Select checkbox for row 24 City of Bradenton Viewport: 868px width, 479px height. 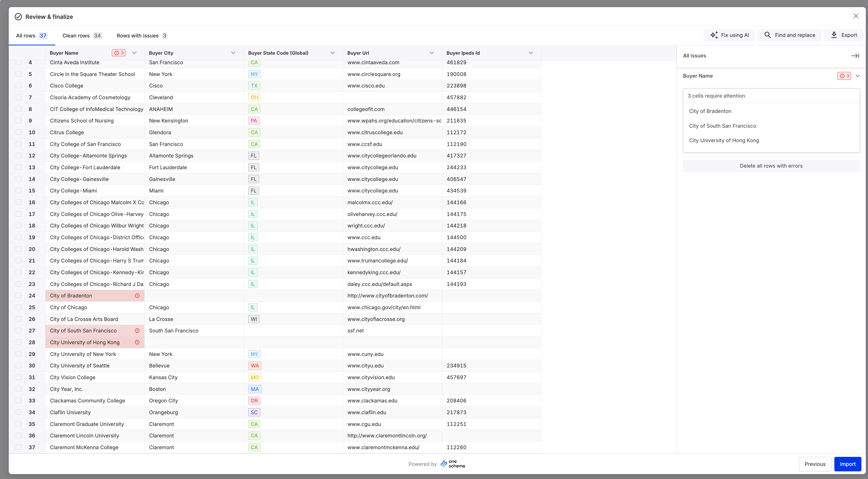19,296
